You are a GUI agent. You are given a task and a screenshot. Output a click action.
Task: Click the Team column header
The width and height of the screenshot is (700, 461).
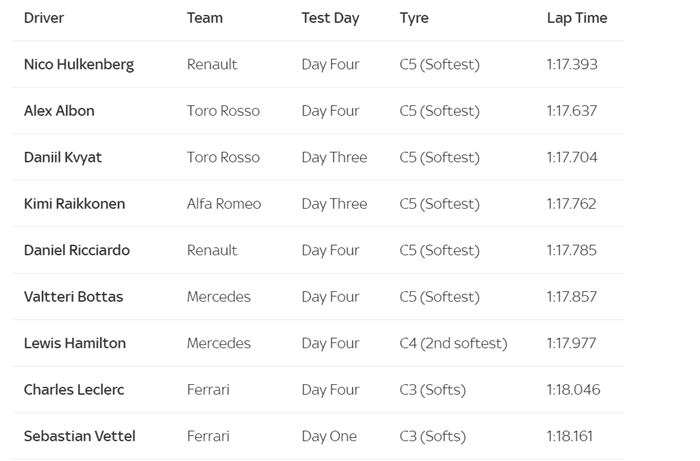tap(205, 18)
